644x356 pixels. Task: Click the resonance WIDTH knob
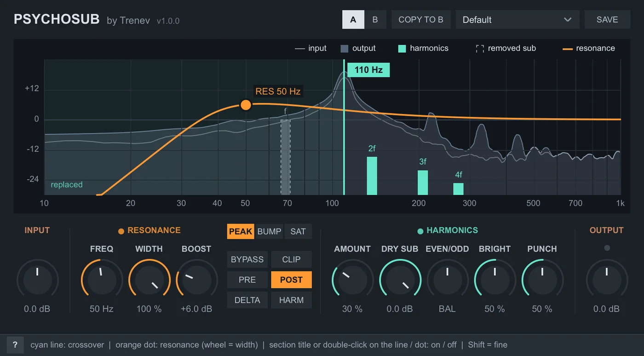point(149,280)
